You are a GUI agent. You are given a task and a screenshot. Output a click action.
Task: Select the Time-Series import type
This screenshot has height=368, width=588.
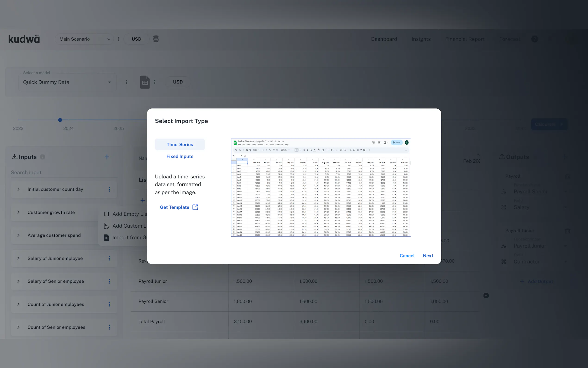pos(180,145)
